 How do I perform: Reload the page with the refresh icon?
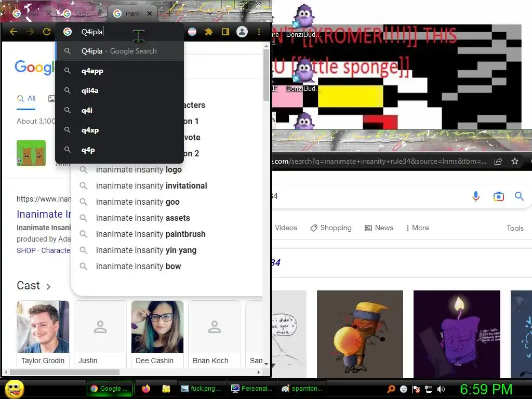click(x=47, y=32)
